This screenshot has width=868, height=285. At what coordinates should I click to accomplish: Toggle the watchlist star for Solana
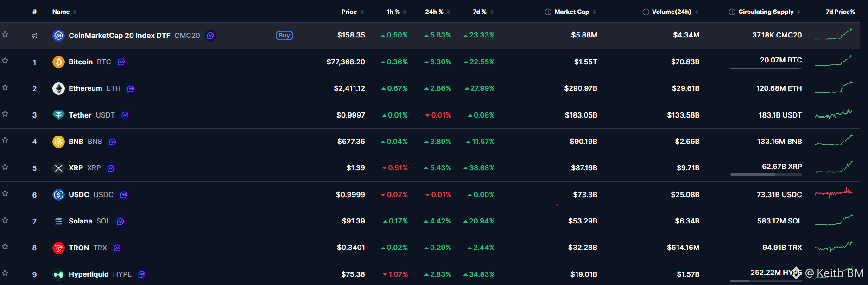pos(5,220)
